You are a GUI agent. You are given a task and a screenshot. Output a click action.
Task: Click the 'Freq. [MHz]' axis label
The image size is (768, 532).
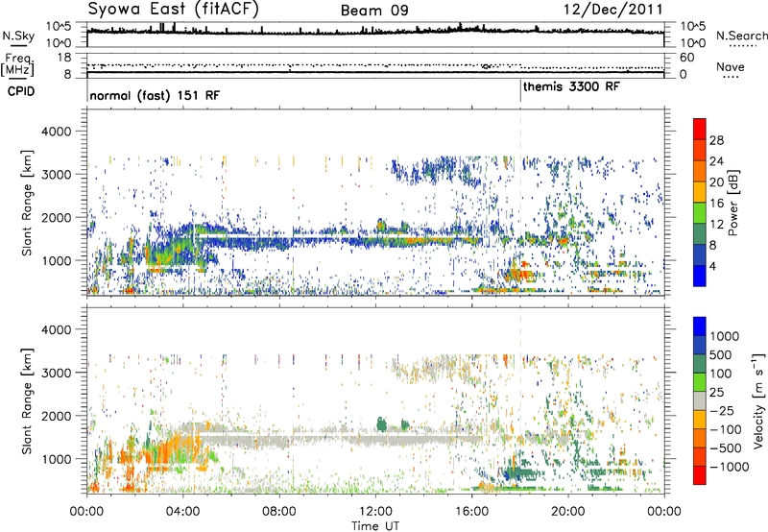(x=17, y=65)
